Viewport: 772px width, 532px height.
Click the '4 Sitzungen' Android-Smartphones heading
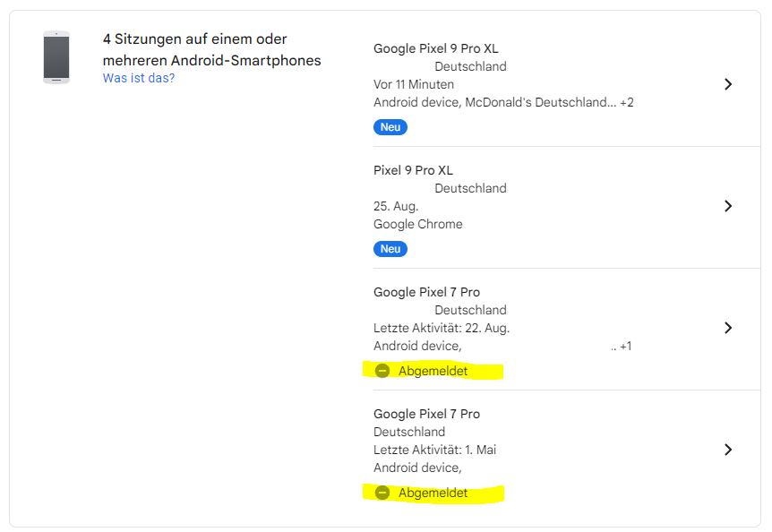211,50
